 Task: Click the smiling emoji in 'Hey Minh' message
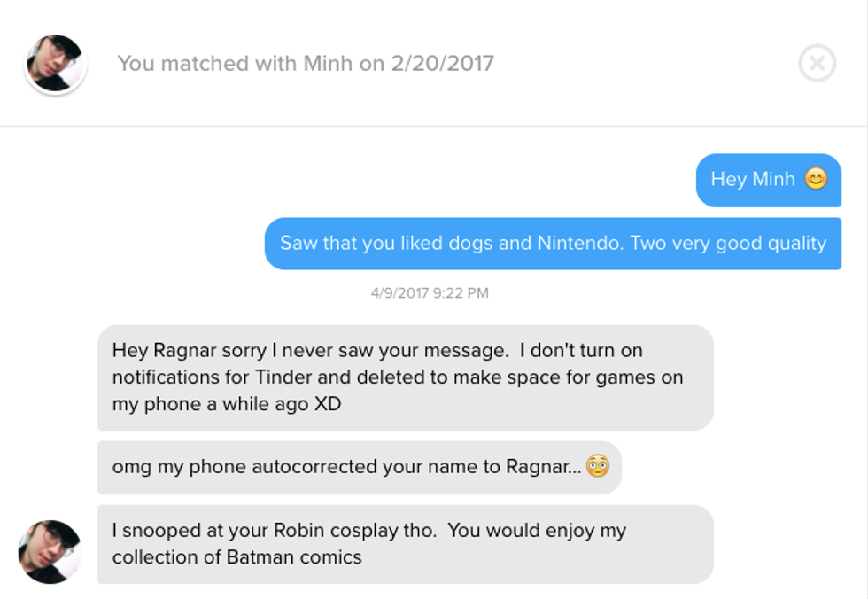[816, 179]
